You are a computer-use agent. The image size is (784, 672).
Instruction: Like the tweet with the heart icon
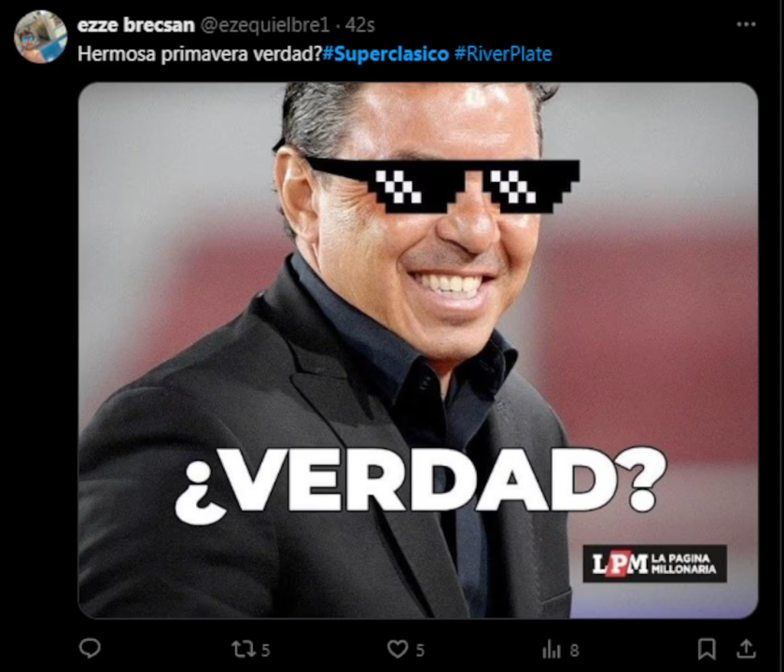pyautogui.click(x=398, y=650)
